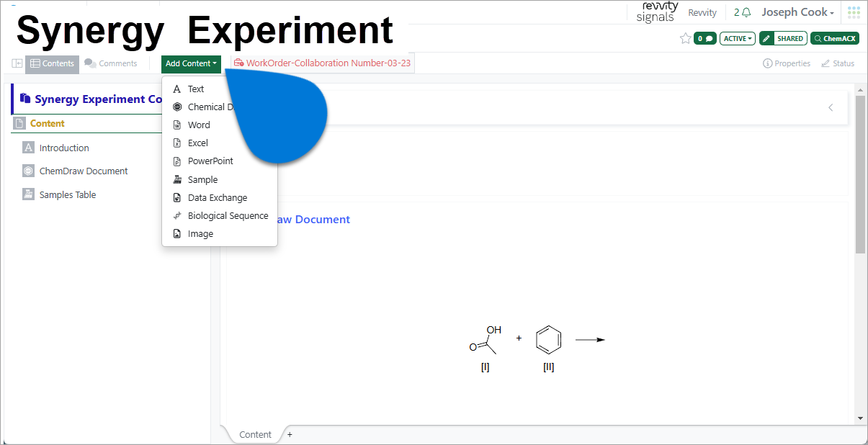Add a new page tab
868x445 pixels.
coord(290,434)
